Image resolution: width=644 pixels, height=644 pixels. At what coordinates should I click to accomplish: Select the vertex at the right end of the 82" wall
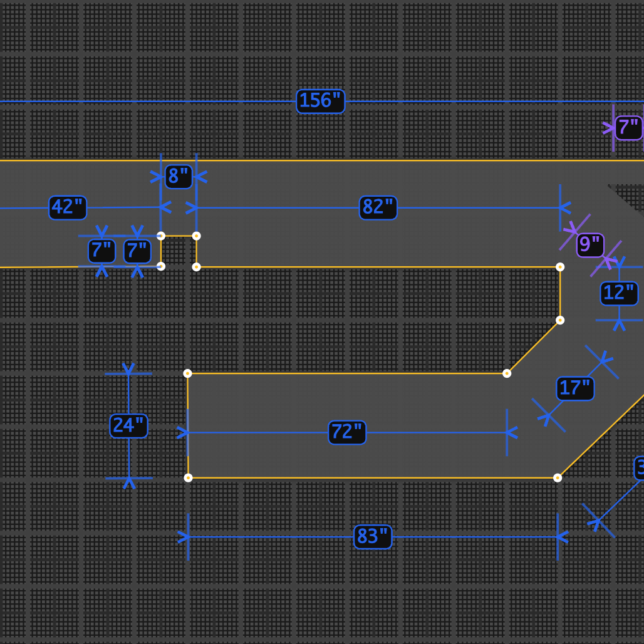(560, 267)
